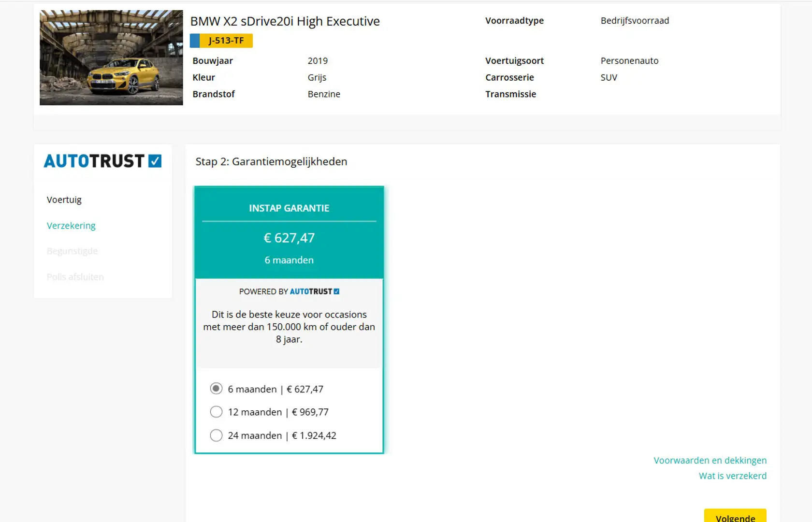The width and height of the screenshot is (812, 522).
Task: Click the BMW X2 sDrive20i High Executive title
Action: (x=285, y=21)
